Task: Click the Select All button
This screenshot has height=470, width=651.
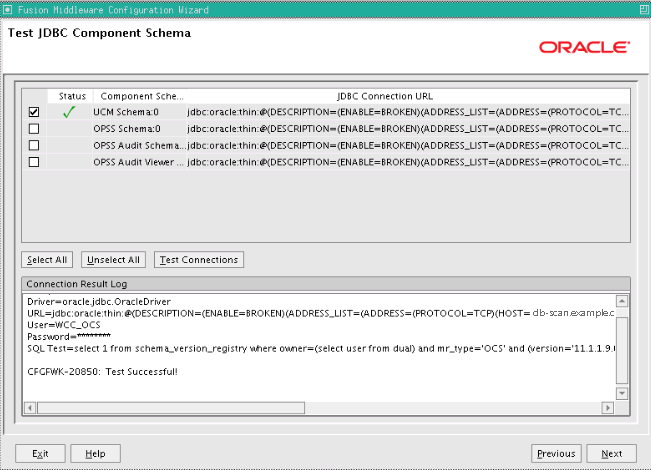Action: (x=47, y=260)
